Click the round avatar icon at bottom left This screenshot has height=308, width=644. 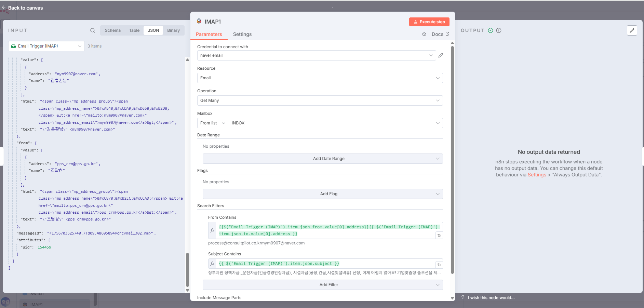[x=5, y=302]
